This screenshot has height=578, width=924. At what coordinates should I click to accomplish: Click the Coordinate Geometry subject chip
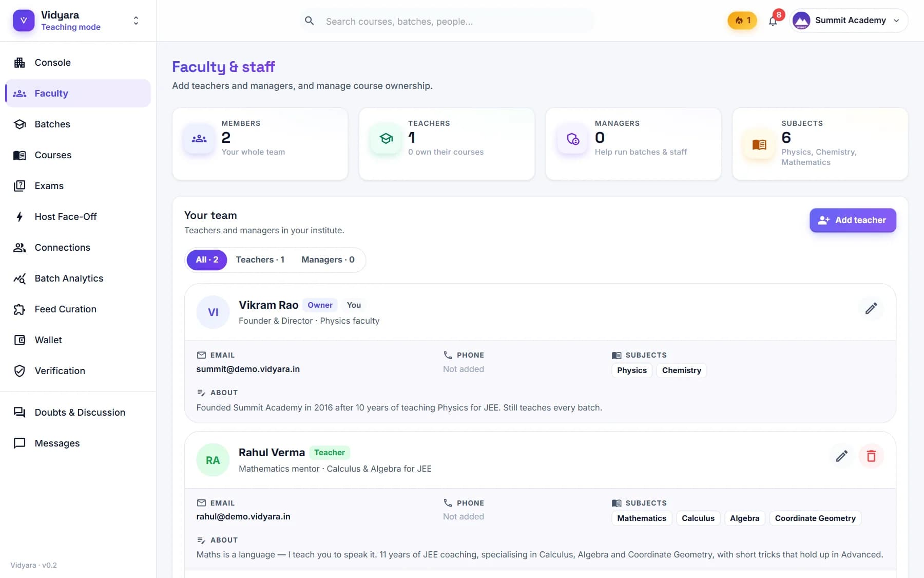tap(815, 518)
